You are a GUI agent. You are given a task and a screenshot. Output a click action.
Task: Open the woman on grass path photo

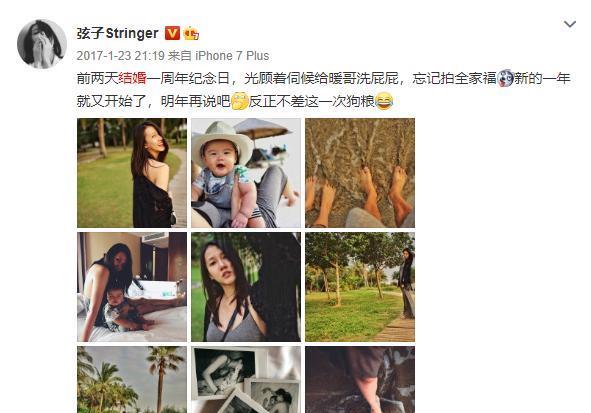point(132,173)
